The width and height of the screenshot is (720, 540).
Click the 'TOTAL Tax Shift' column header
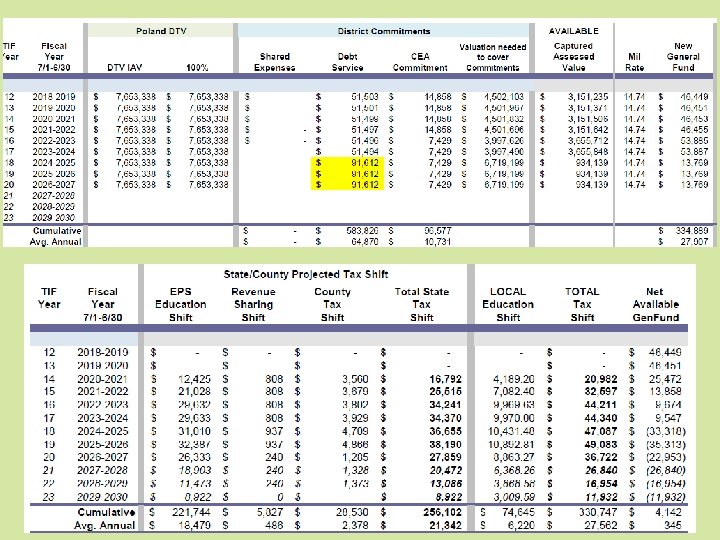point(582,304)
